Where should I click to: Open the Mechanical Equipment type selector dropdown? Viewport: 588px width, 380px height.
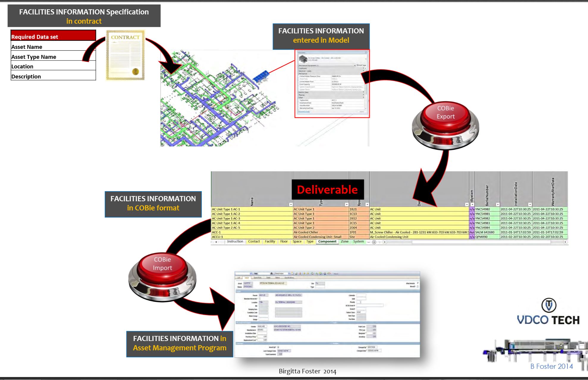tap(355, 65)
